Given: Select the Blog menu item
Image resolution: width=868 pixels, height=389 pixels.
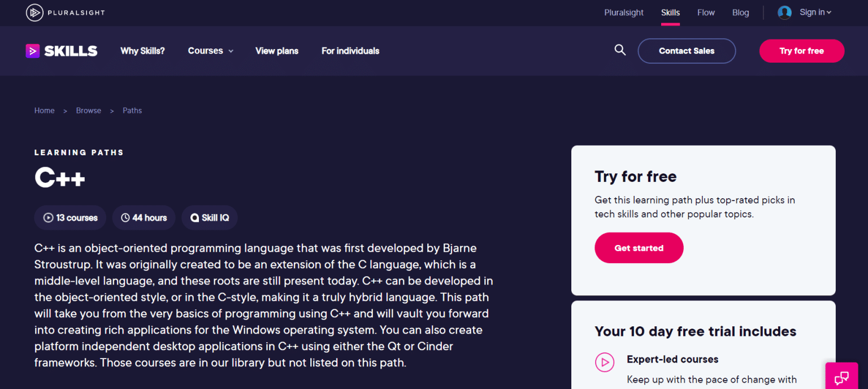Looking at the screenshot, I should pyautogui.click(x=740, y=12).
